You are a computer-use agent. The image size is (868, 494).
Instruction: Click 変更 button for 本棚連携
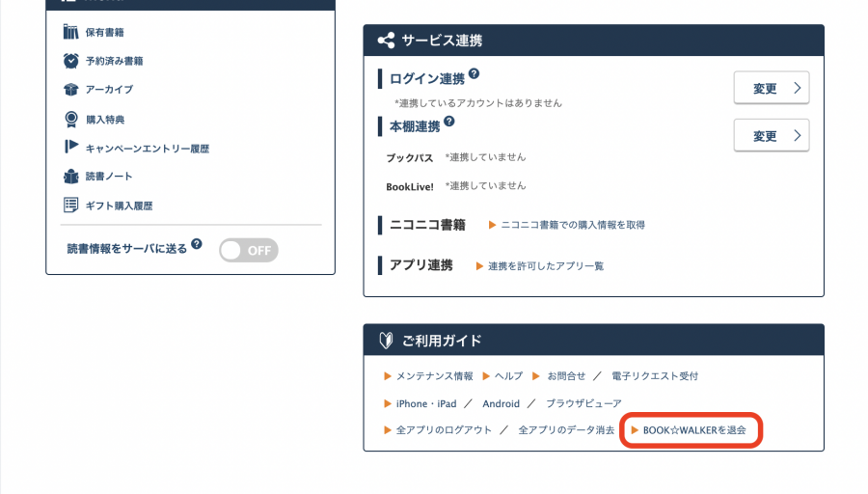click(772, 135)
